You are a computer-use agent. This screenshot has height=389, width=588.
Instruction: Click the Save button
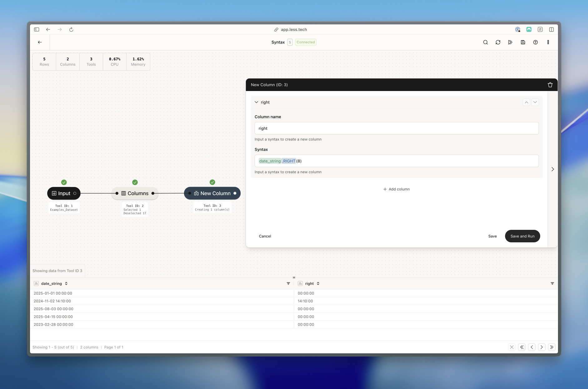pos(492,236)
